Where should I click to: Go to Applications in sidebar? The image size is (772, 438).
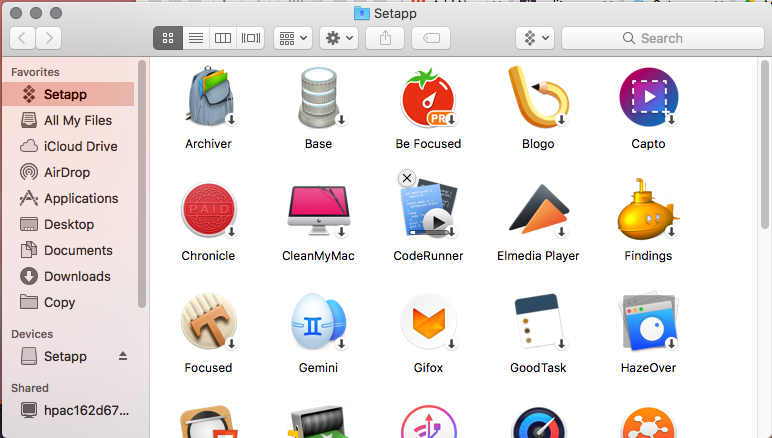click(81, 198)
